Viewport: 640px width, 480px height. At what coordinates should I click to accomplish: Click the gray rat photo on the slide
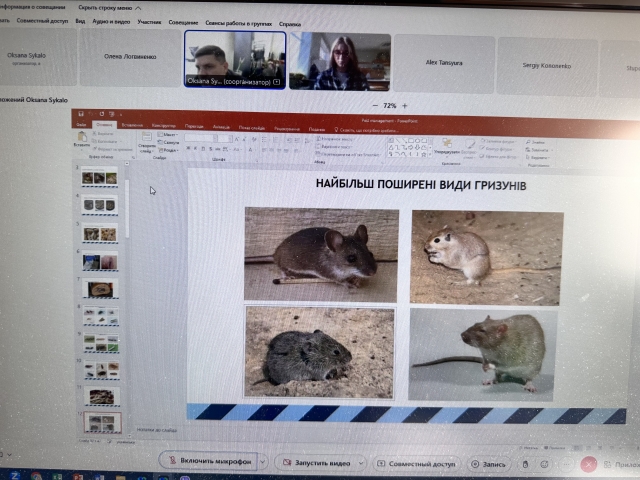pyautogui.click(x=482, y=355)
